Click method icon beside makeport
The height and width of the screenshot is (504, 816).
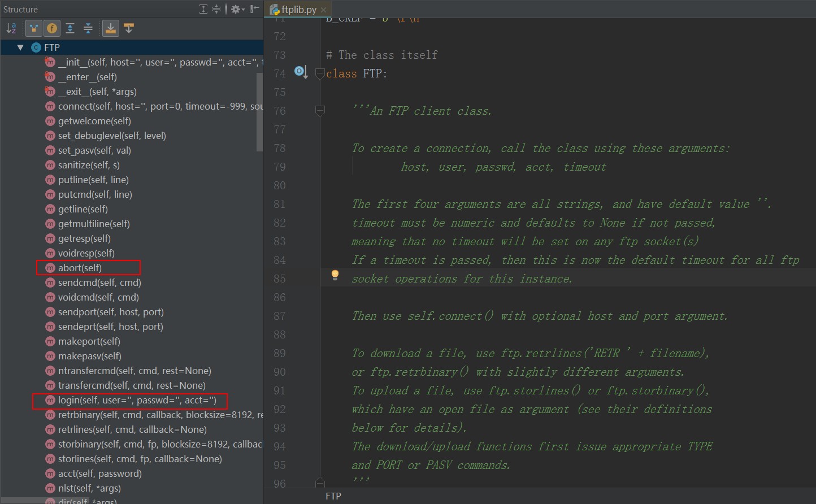click(50, 341)
